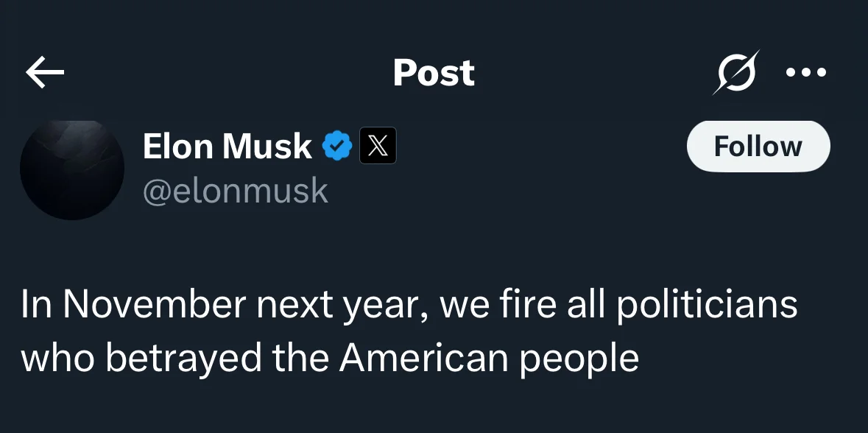The image size is (868, 433).
Task: Click the Post header title
Action: [434, 72]
